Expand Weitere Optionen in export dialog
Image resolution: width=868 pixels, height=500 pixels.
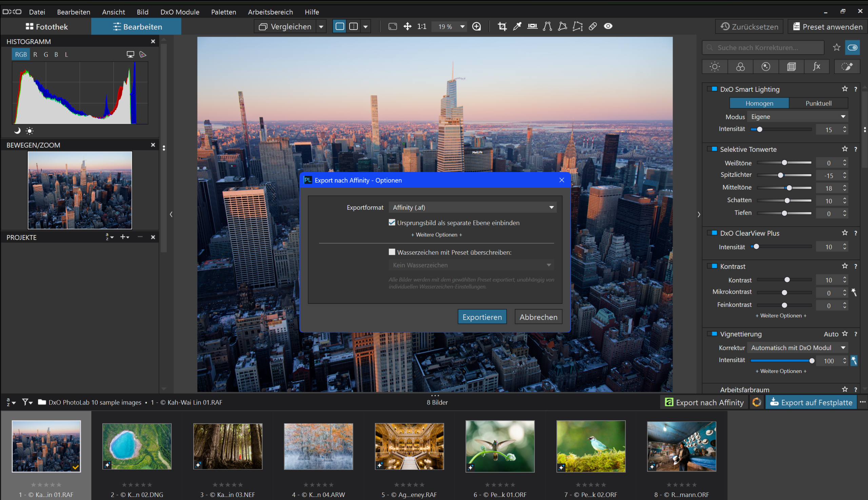[436, 234]
